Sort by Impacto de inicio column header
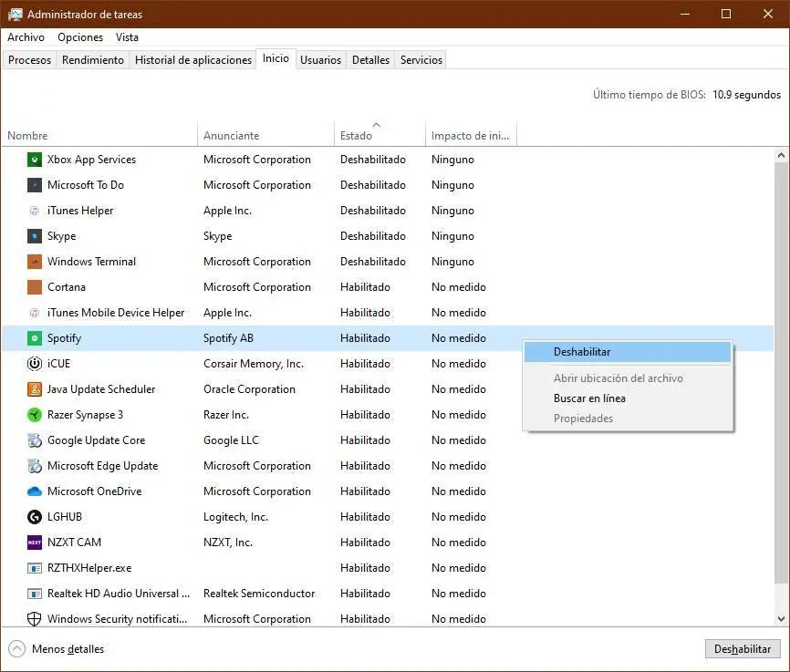790x672 pixels. [470, 136]
